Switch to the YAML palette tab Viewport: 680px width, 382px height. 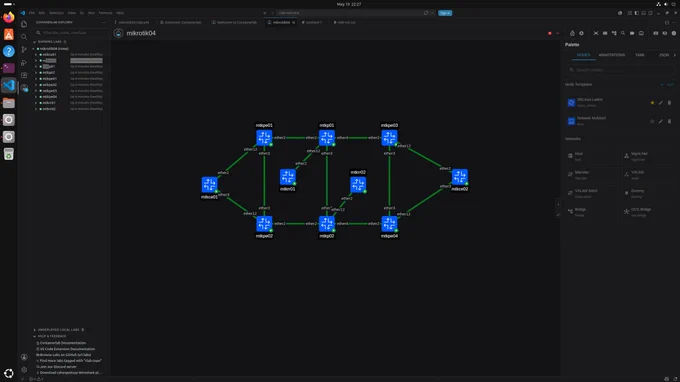click(640, 55)
